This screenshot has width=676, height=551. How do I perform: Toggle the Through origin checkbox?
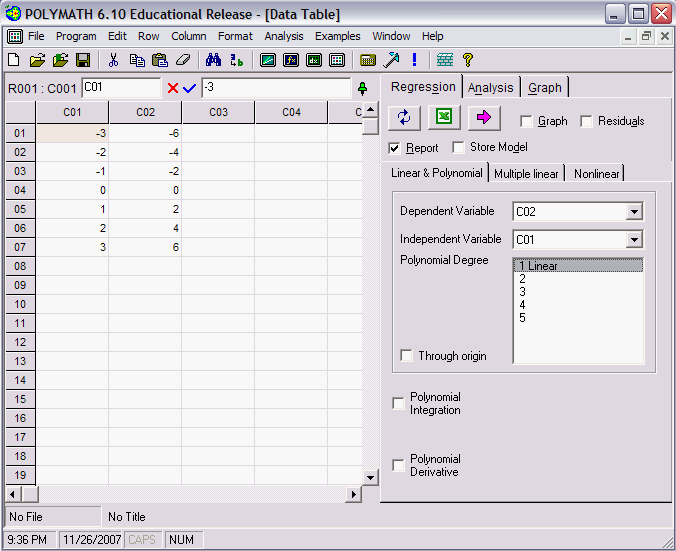click(407, 356)
